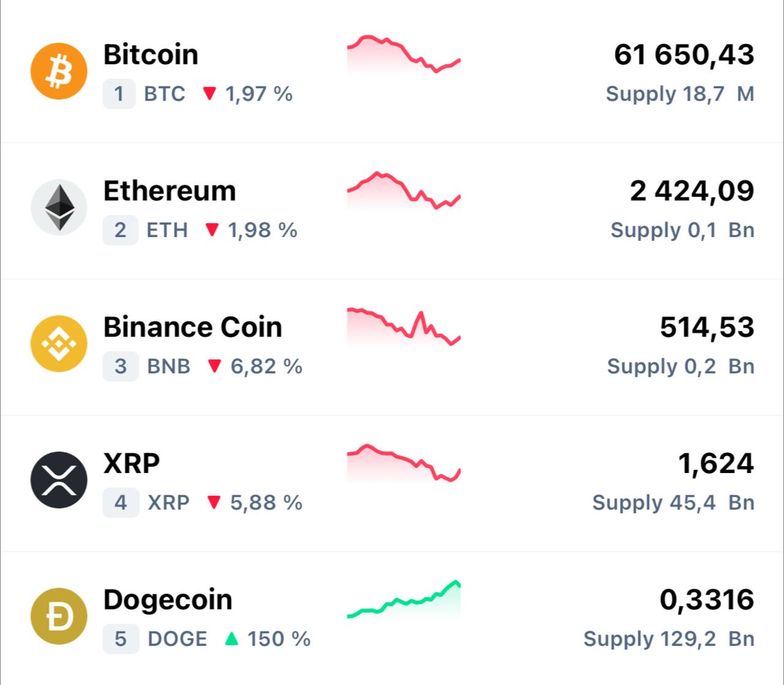Viewport: 784px width, 685px height.
Task: Click Dogecoin's green up-arrow change indicator
Action: pos(232,639)
